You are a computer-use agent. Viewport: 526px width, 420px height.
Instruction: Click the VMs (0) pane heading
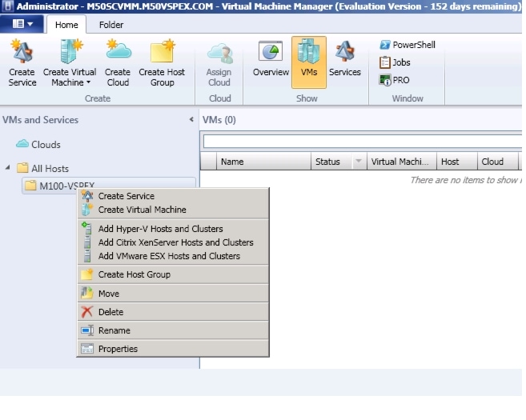(219, 120)
